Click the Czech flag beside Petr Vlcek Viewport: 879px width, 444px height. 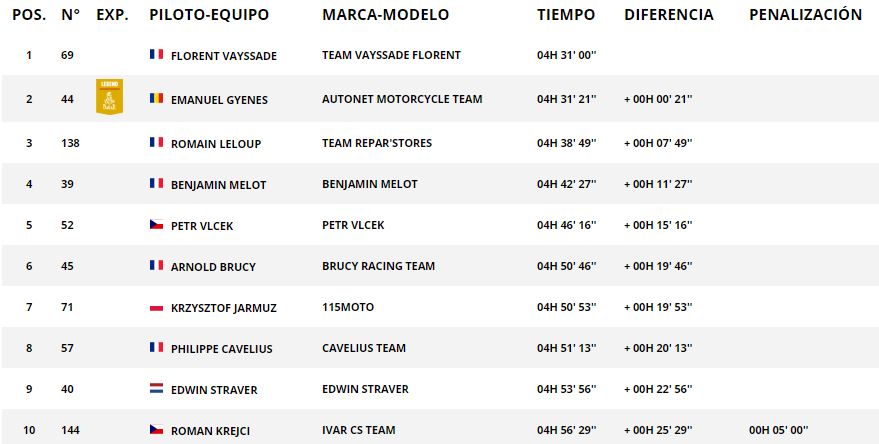156,225
